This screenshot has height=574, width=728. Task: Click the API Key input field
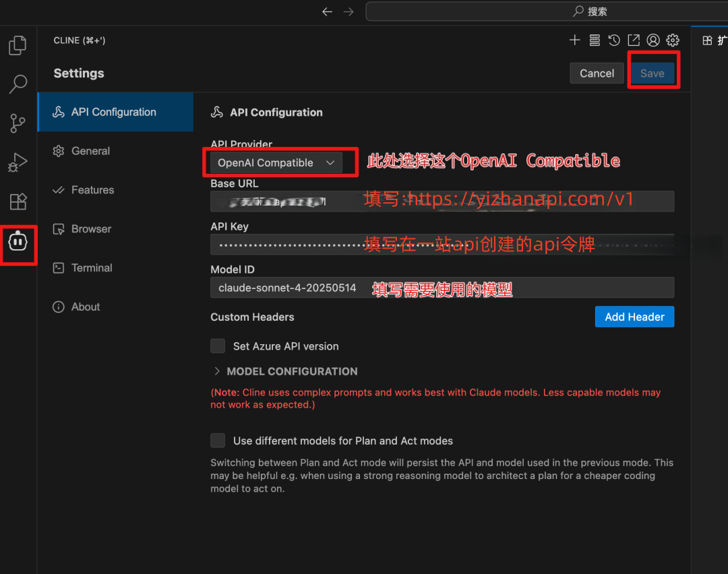click(x=442, y=245)
